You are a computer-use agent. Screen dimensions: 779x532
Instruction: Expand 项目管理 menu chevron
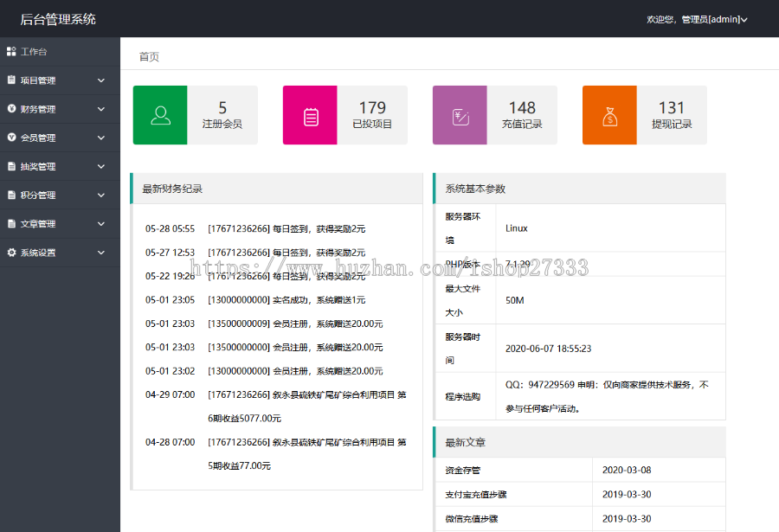(101, 80)
